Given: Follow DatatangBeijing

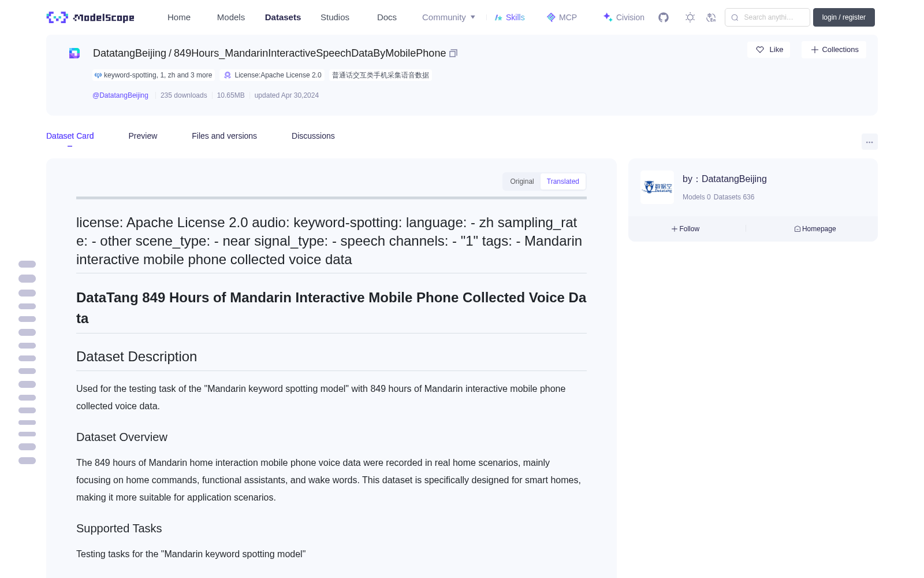Looking at the screenshot, I should coord(685,229).
